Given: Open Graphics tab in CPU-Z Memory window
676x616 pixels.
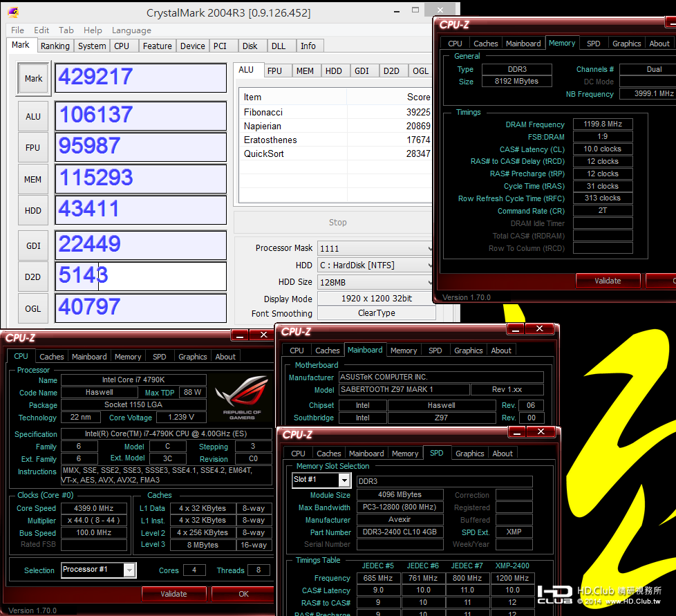Looking at the screenshot, I should 626,44.
